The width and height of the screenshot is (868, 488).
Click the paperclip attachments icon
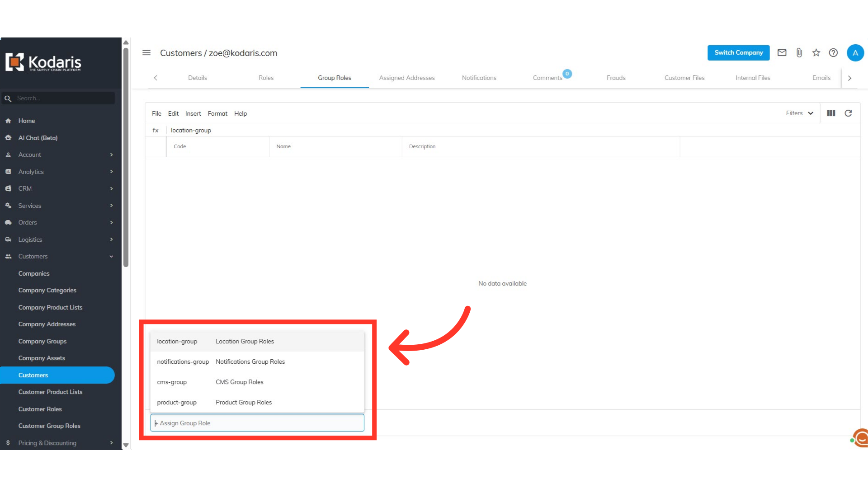[x=799, y=53]
